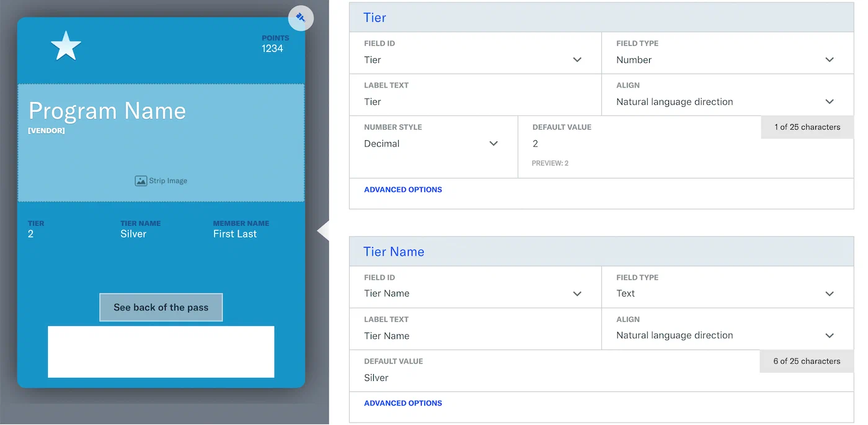Click the 6 of 25 characters counter
Viewport: 868px width, 425px height.
[806, 361]
